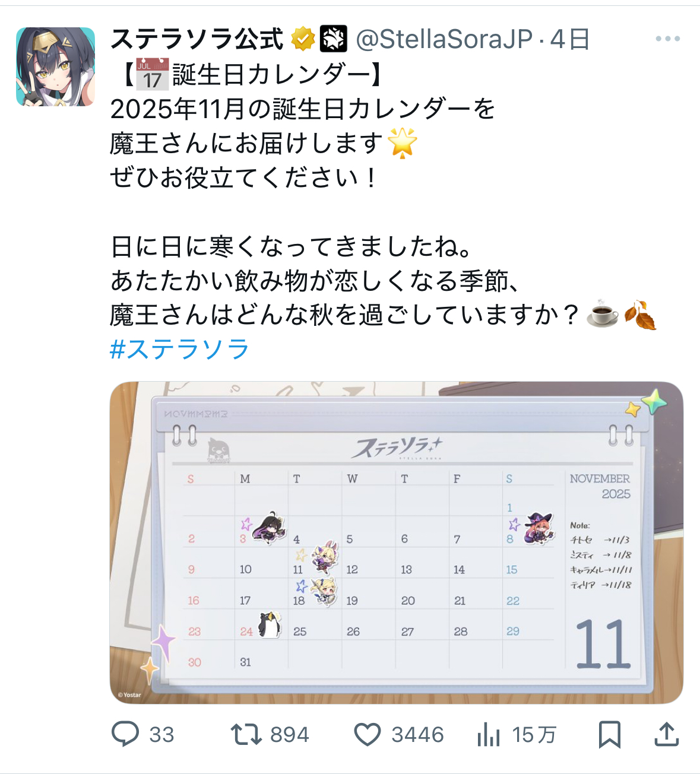Click the large 11 on the calendar
This screenshot has height=774, width=700.
click(x=603, y=645)
